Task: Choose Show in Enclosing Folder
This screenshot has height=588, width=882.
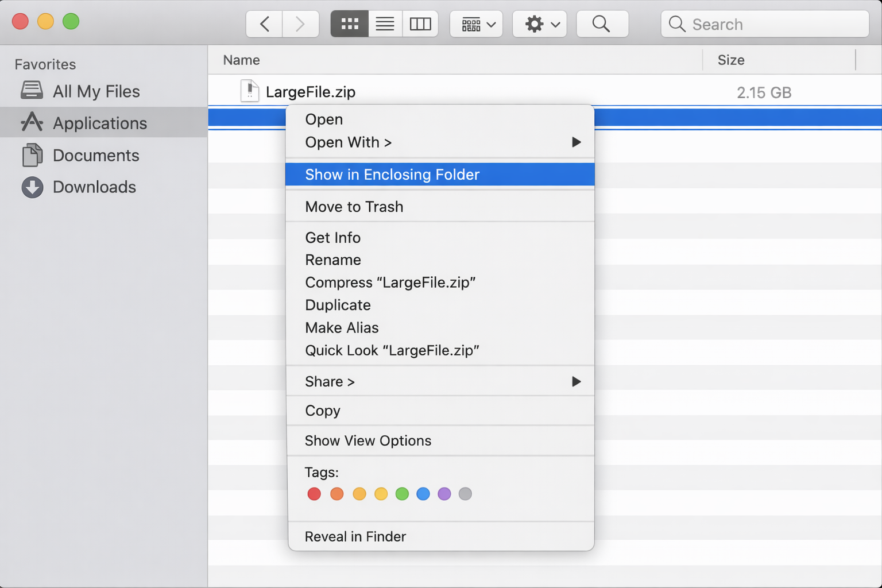Action: (x=440, y=175)
